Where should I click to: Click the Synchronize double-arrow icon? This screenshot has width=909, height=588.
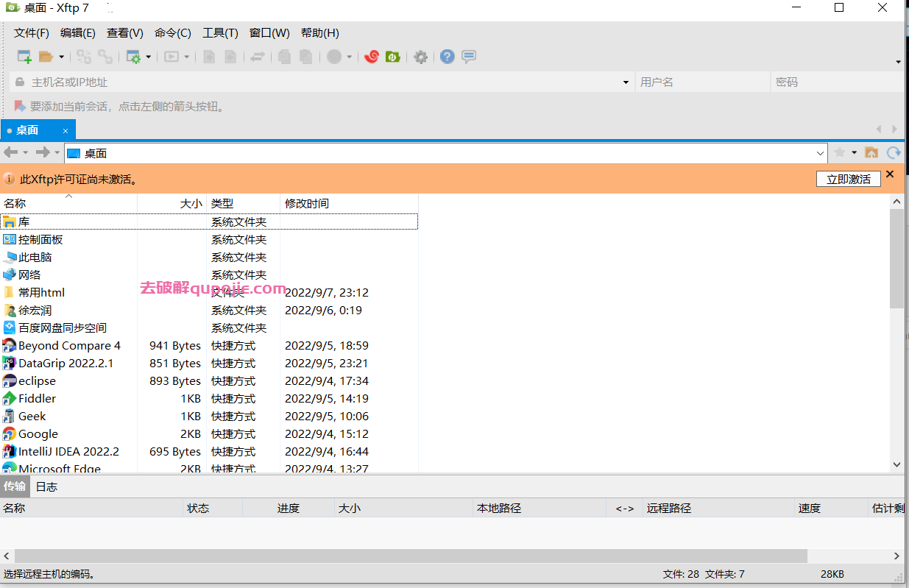(258, 57)
